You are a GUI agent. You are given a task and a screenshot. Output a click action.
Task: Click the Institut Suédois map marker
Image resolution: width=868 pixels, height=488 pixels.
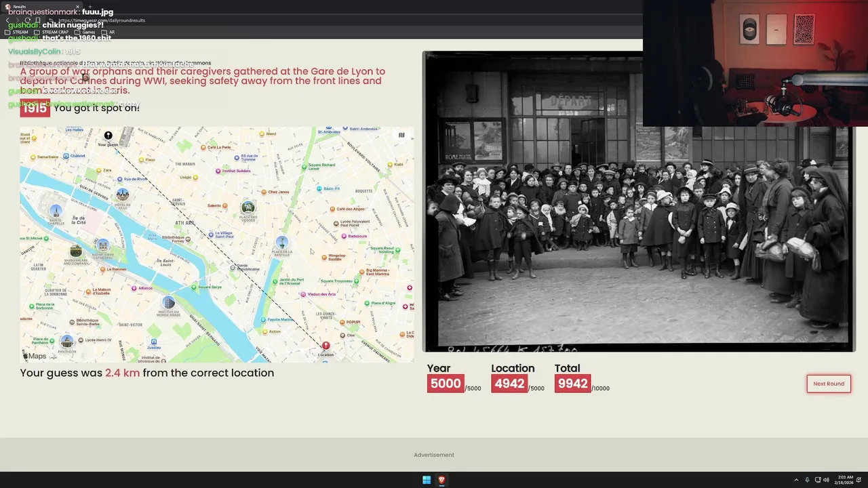218,171
